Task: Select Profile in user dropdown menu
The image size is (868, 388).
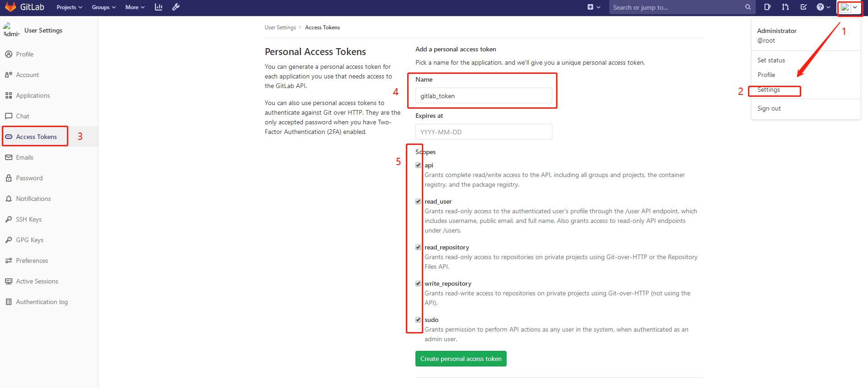Action: coord(766,75)
